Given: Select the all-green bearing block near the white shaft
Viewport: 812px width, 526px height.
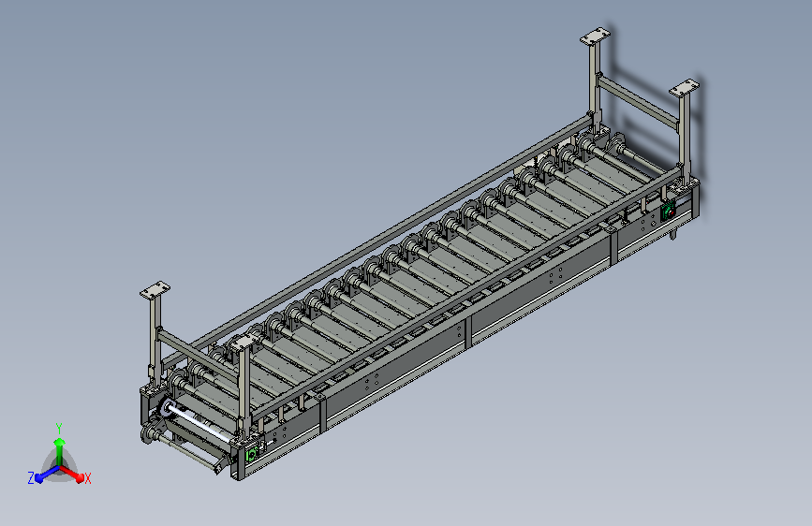Looking at the screenshot, I should pos(252,454).
